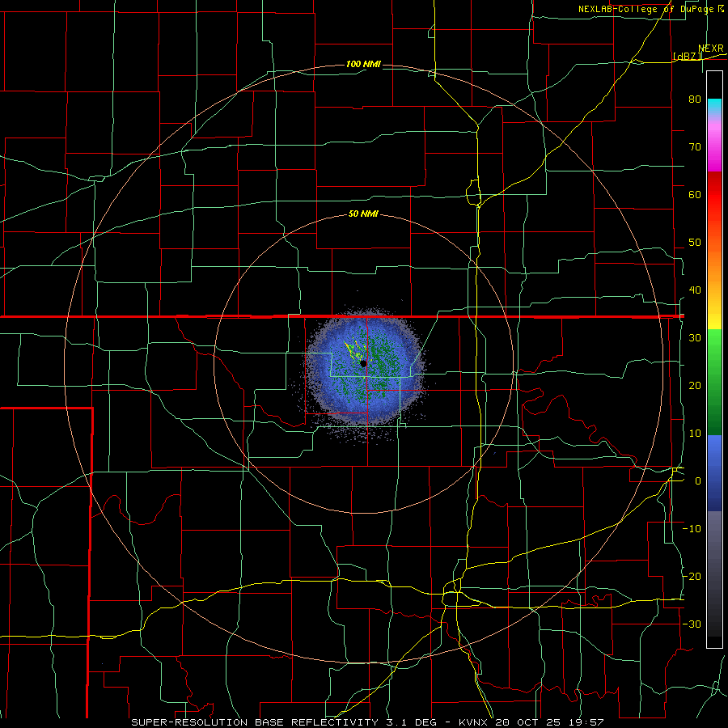The width and height of the screenshot is (728, 728).
Task: Click the 'NEXLAB-College of DuPage' credit text
Action: click(x=645, y=9)
